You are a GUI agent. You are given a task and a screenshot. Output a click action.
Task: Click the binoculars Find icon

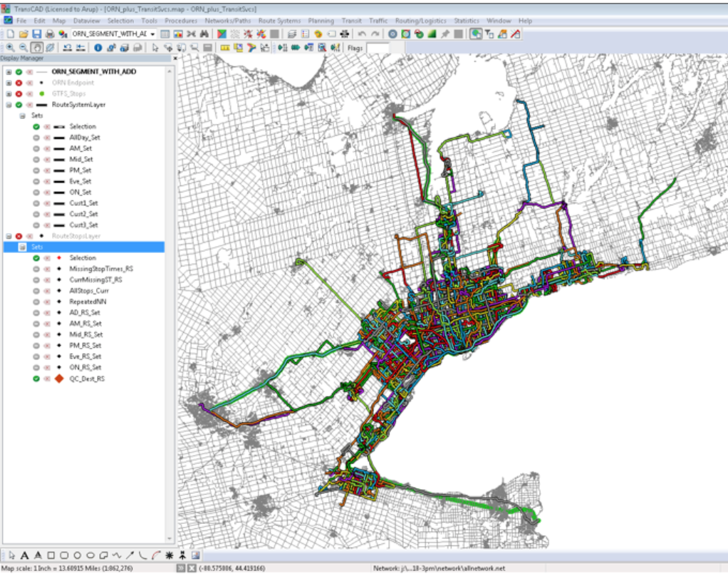click(x=204, y=34)
